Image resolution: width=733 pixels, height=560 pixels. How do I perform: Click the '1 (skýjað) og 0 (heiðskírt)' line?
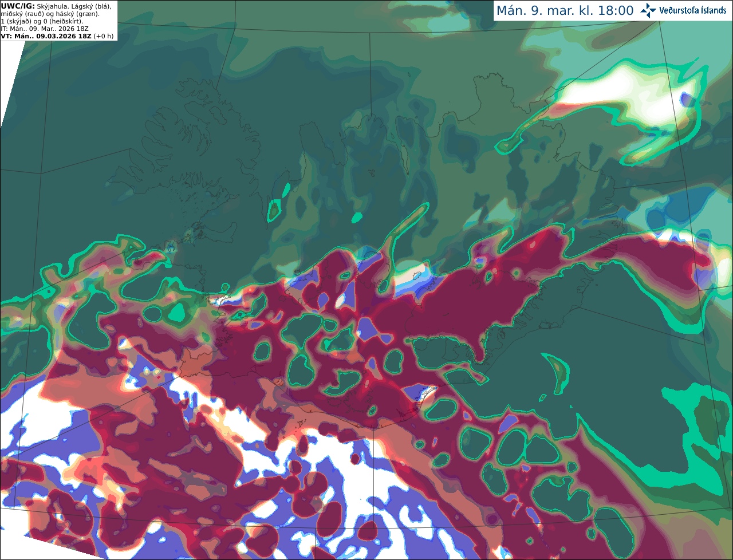42,21
